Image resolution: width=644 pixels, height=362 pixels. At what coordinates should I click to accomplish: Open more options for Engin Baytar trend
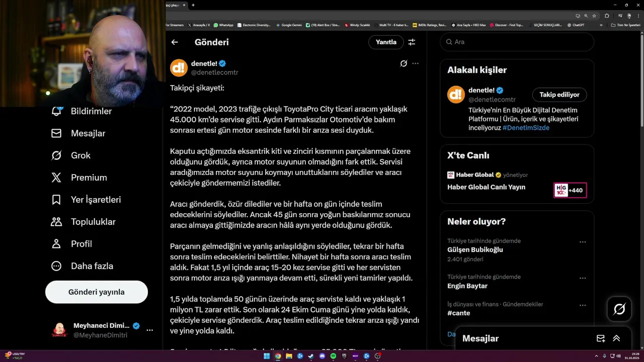coord(583,278)
